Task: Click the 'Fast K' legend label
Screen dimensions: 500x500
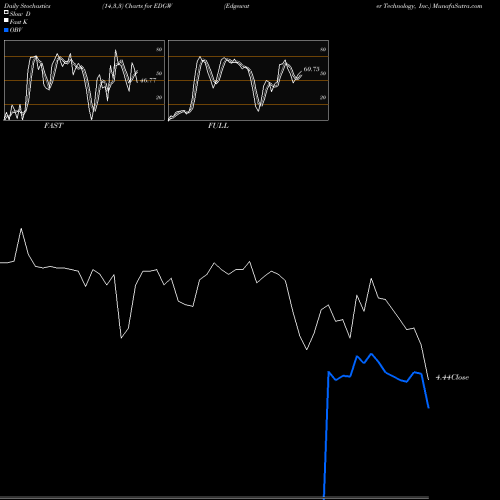Action: pyautogui.click(x=18, y=22)
